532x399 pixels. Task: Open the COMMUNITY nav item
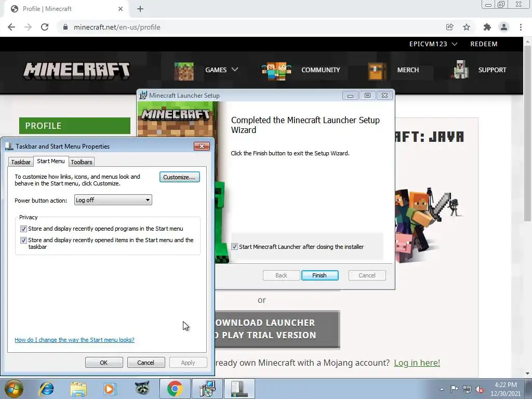(321, 70)
